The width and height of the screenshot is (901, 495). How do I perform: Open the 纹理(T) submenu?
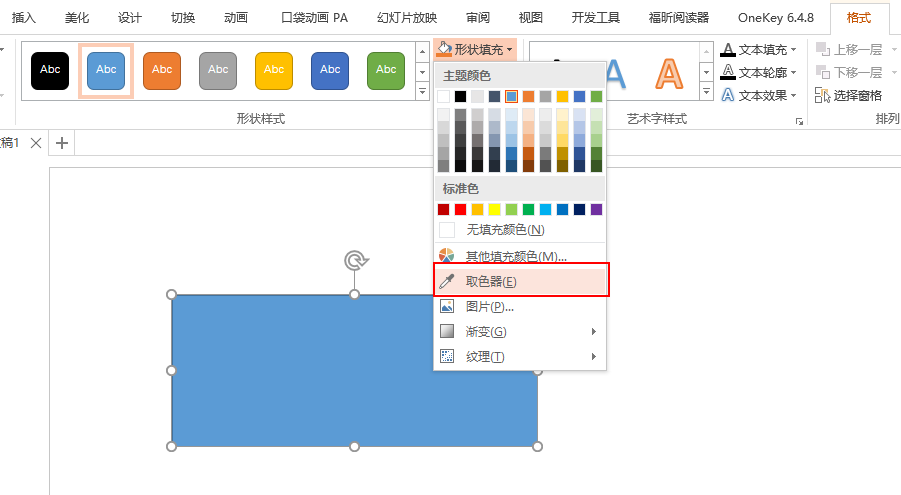520,356
